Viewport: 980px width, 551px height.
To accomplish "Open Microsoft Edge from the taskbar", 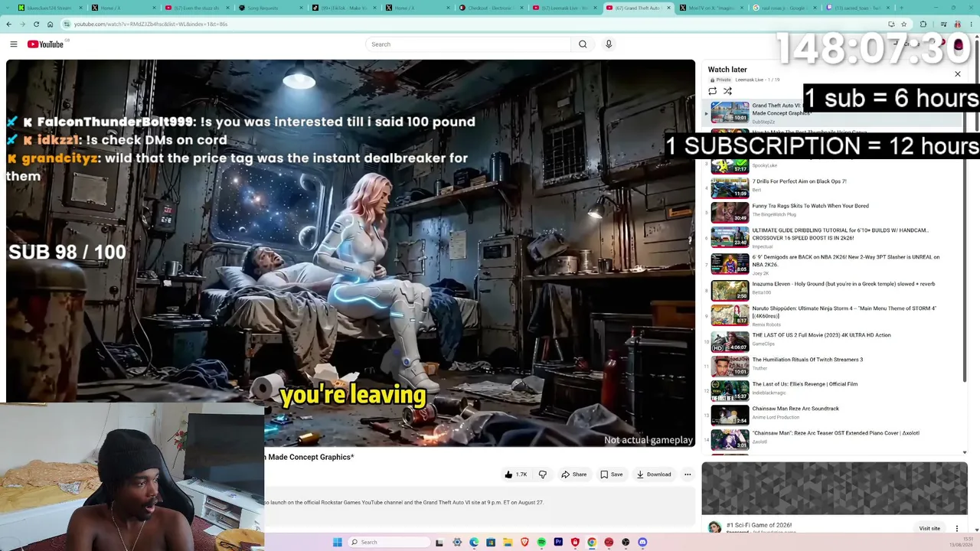I will [474, 542].
